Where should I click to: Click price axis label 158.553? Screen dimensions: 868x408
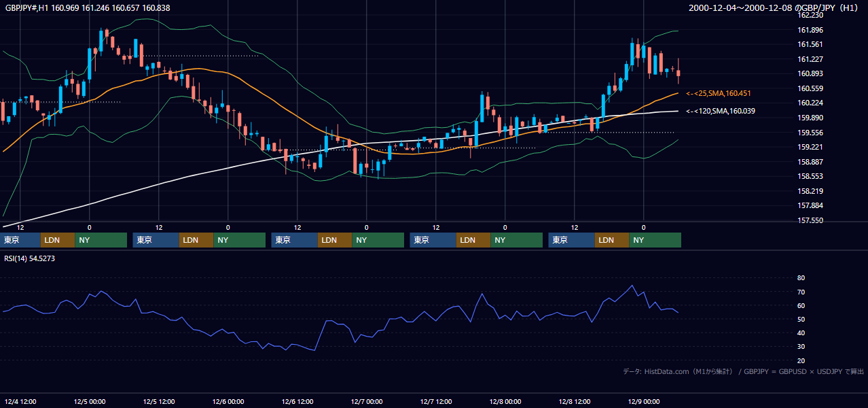point(810,176)
